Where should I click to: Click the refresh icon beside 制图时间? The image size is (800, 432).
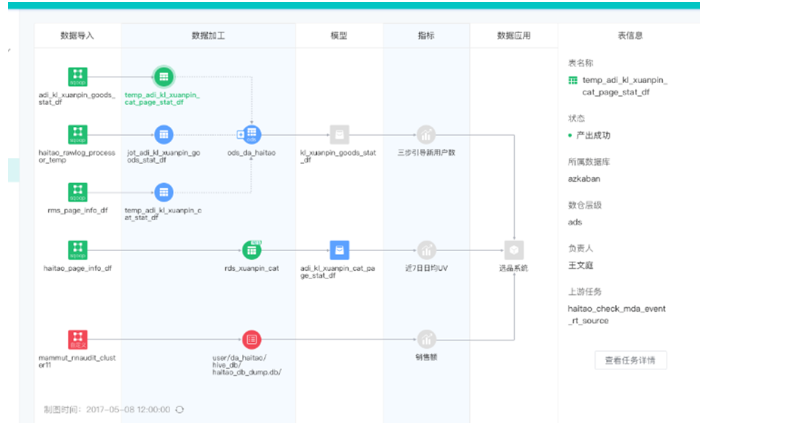click(180, 410)
